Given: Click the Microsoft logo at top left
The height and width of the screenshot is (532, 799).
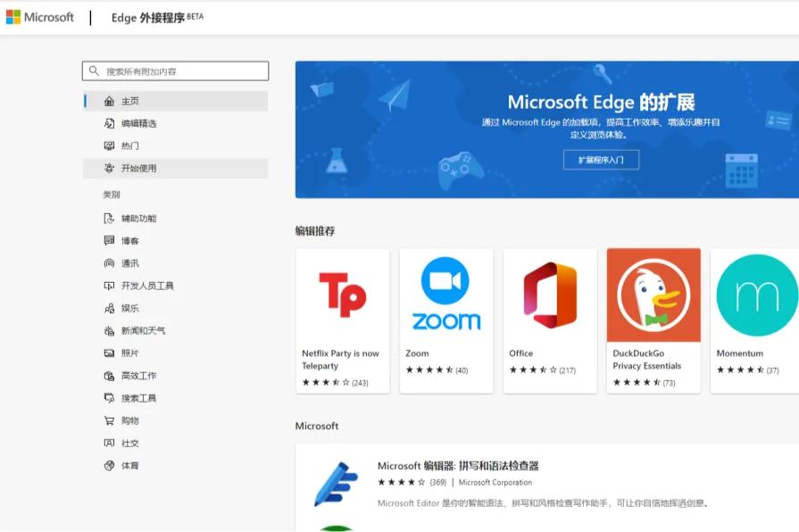Looking at the screenshot, I should pyautogui.click(x=39, y=16).
